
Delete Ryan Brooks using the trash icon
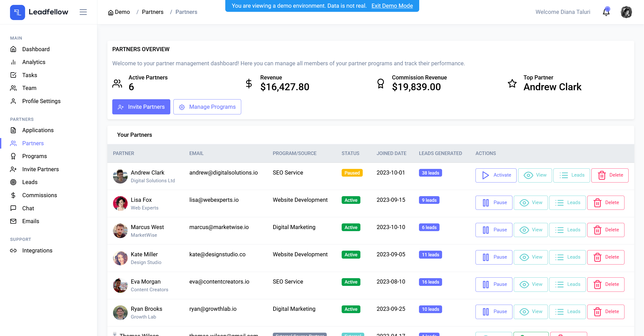point(606,312)
